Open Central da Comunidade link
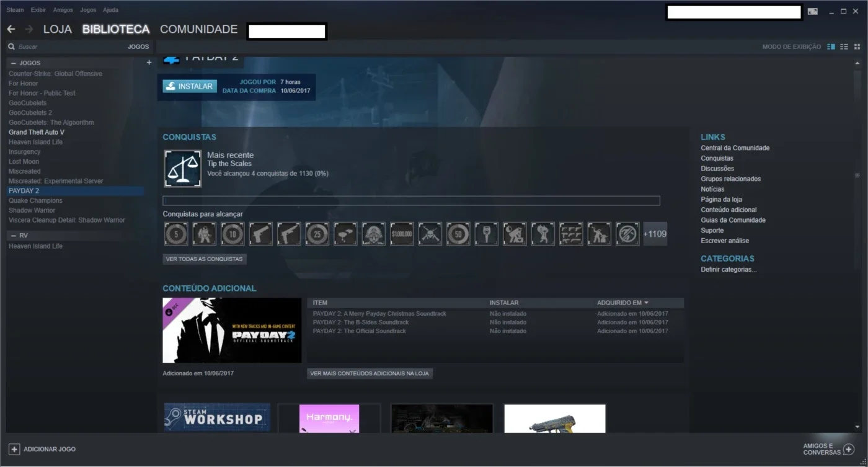The width and height of the screenshot is (868, 467). tap(735, 148)
